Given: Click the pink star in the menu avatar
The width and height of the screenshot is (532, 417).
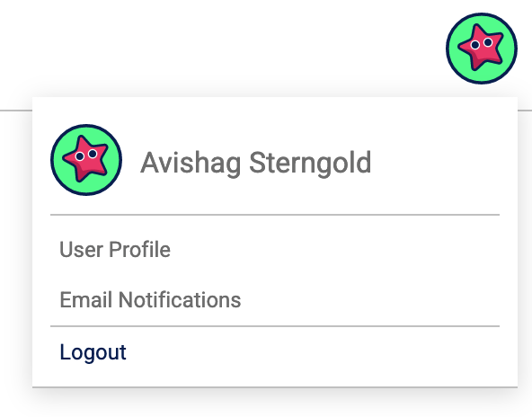Looking at the screenshot, I should (x=86, y=160).
